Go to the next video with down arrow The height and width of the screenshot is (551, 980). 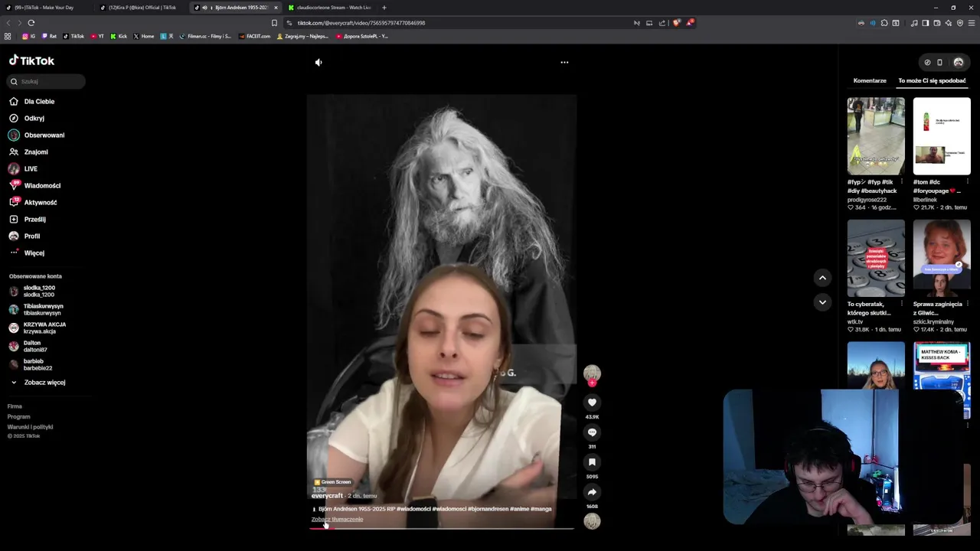[x=822, y=302]
